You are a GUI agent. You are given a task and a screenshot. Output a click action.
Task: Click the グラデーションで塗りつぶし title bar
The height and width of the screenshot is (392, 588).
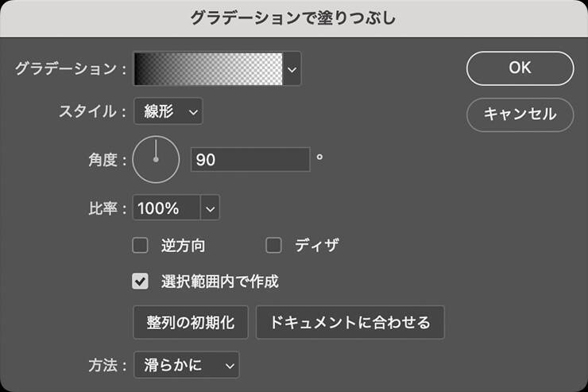coord(294,17)
